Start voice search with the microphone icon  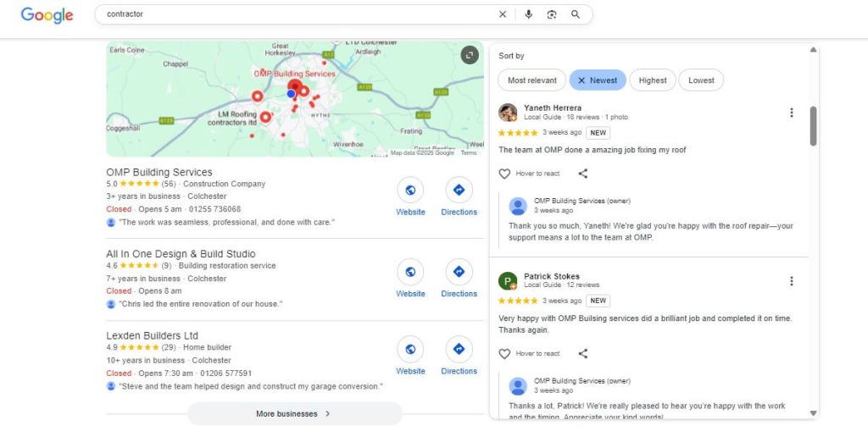pos(529,14)
